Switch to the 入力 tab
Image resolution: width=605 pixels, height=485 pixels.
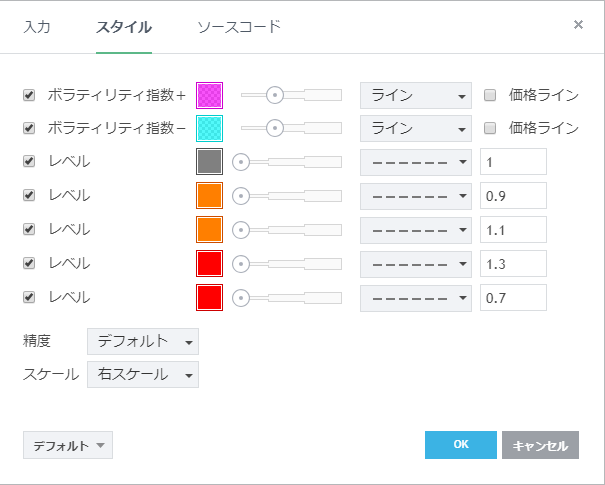click(37, 27)
